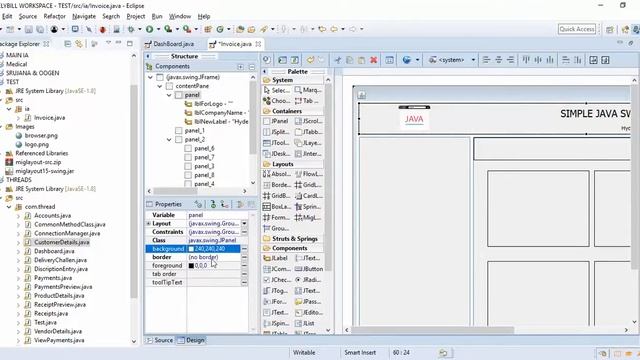Open the Navigate menu
The image size is (640, 360).
click(84, 16)
